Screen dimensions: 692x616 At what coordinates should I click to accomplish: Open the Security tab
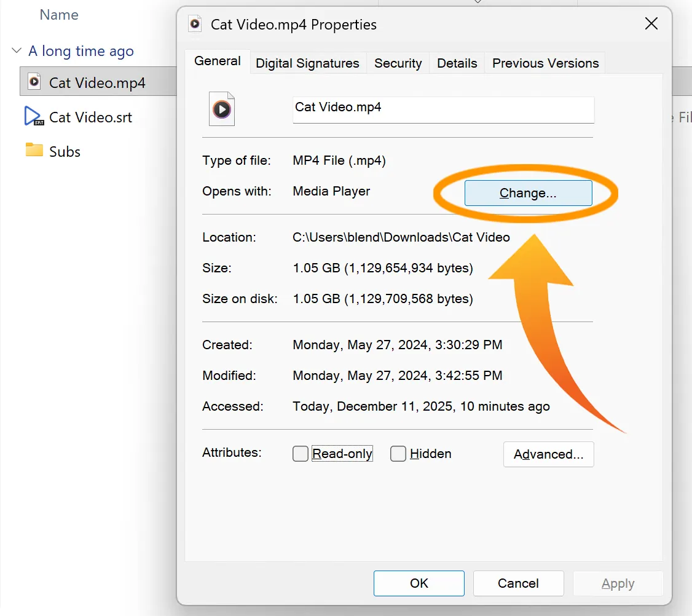coord(398,63)
